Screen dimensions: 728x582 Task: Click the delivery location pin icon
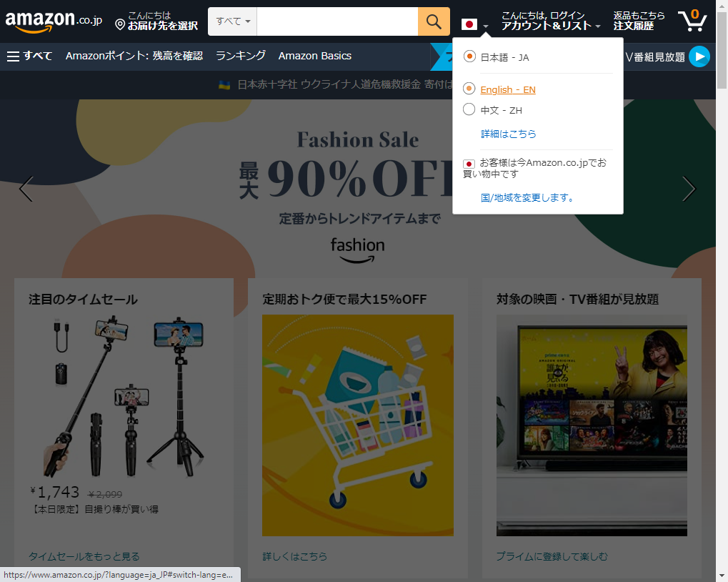(120, 24)
